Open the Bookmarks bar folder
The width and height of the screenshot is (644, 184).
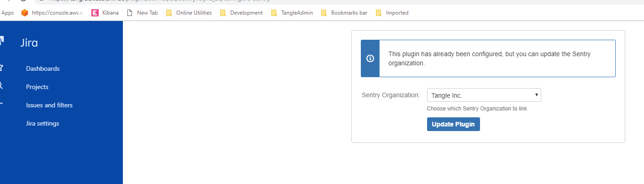click(x=344, y=13)
